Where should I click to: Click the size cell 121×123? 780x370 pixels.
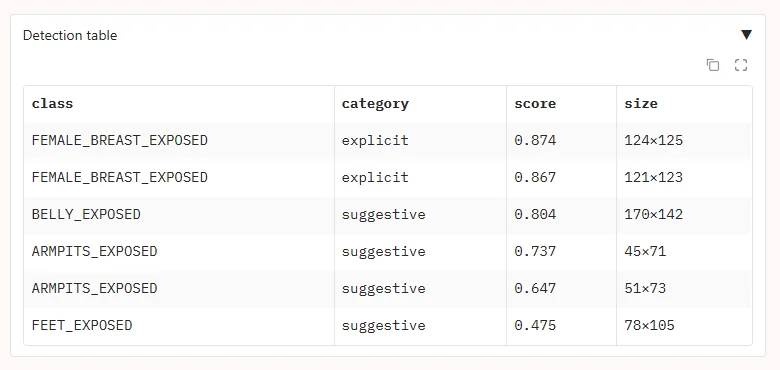point(684,178)
